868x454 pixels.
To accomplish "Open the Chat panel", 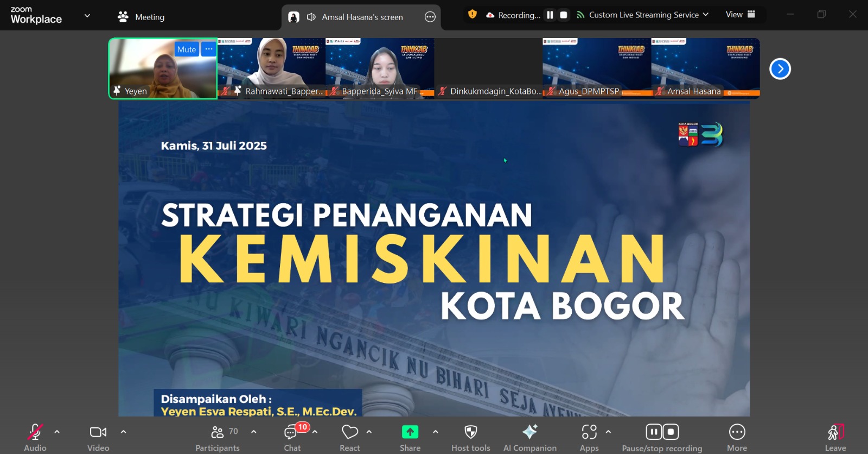I will pos(292,433).
